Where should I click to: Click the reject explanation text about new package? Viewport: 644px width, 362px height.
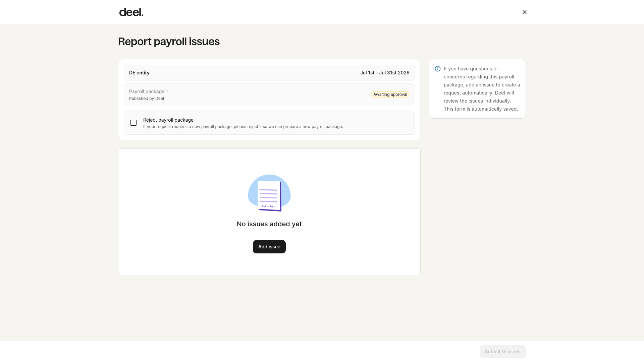(x=243, y=127)
